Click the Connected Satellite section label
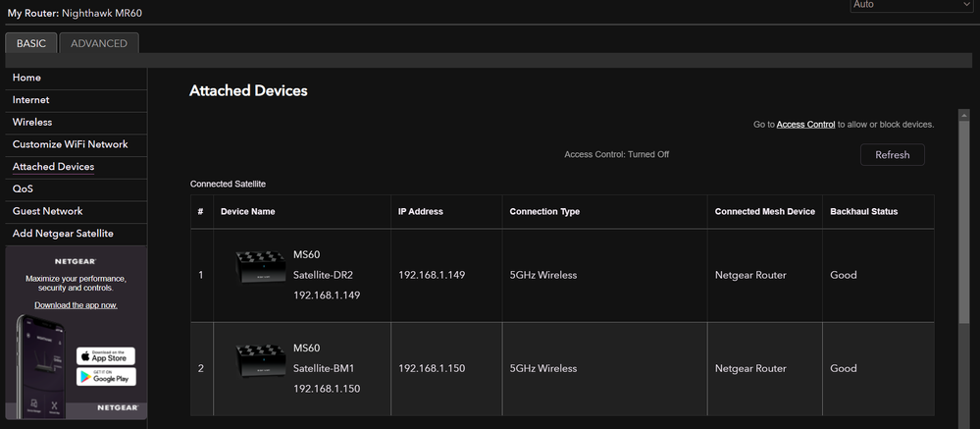This screenshot has width=980, height=429. coord(229,184)
